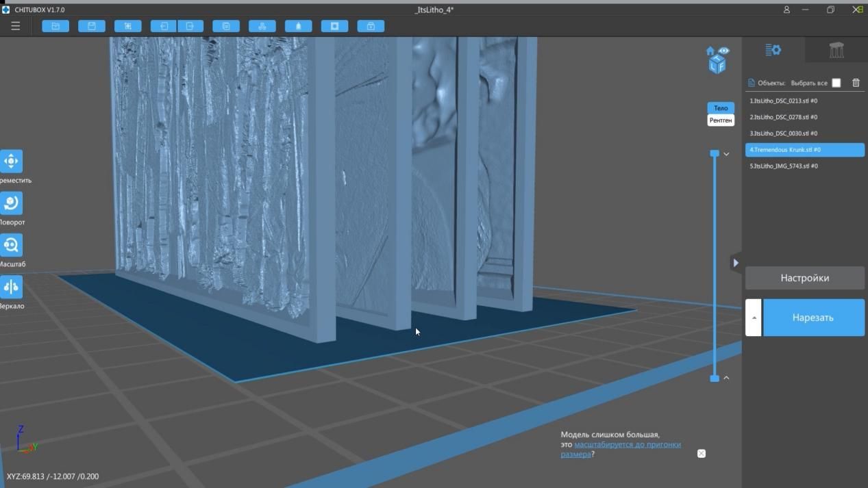This screenshot has width=868, height=488.
Task: Select the Move (Переместить) tool
Action: pos(11,162)
